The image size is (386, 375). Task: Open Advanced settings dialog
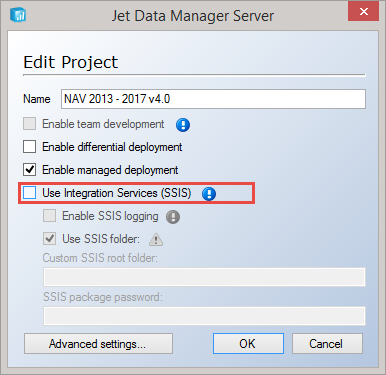pos(98,344)
